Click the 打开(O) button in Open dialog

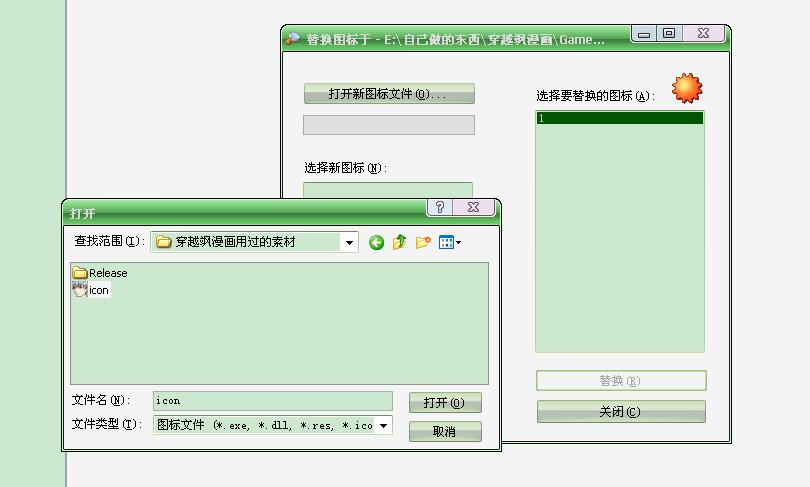(x=445, y=403)
